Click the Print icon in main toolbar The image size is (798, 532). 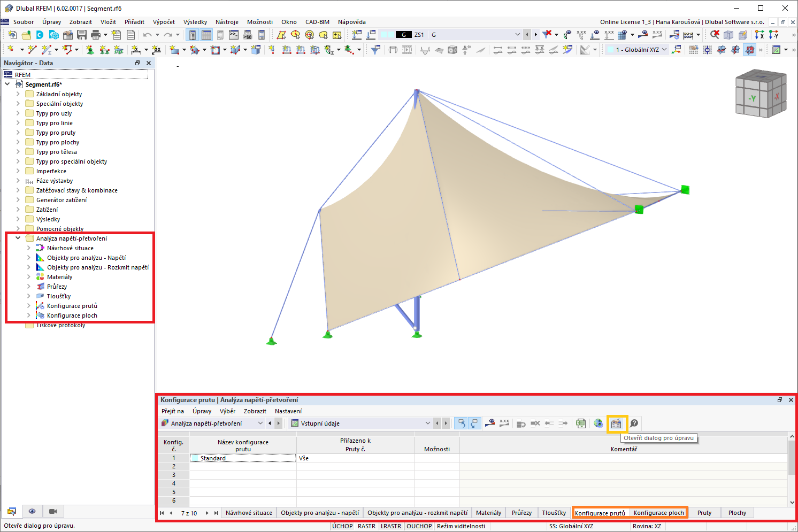(x=96, y=35)
